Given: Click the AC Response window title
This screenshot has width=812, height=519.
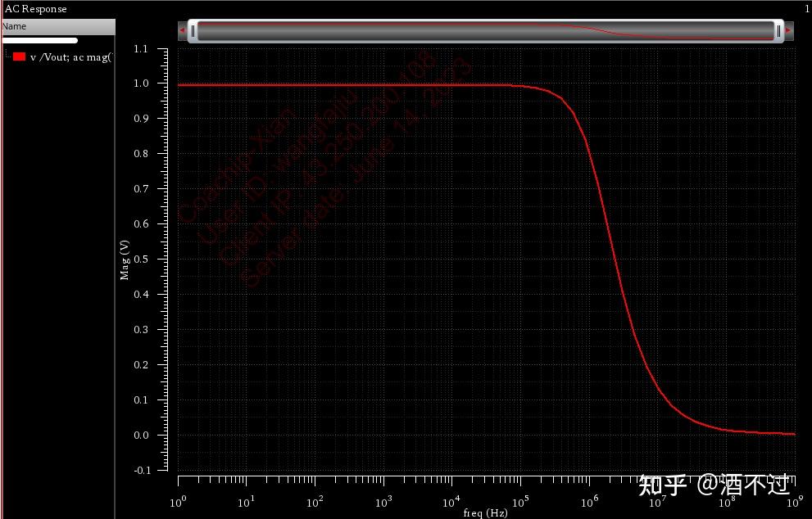Looking at the screenshot, I should coord(34,9).
